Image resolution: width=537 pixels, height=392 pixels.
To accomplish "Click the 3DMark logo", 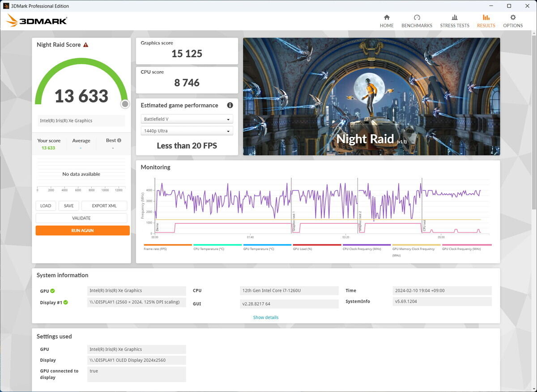I will (37, 21).
